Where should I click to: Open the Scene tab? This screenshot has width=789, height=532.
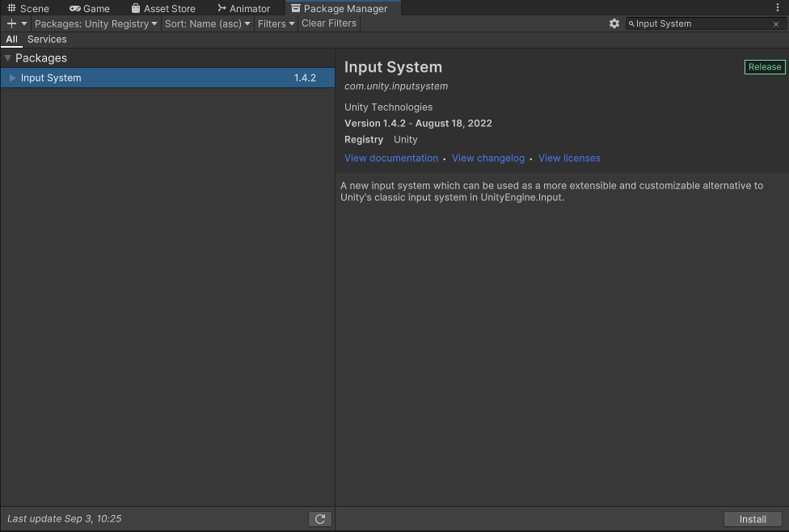click(28, 8)
